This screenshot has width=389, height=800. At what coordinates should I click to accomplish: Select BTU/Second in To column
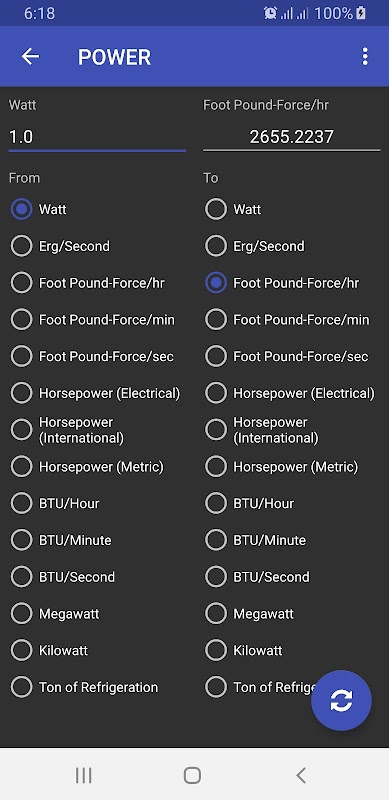point(257,577)
